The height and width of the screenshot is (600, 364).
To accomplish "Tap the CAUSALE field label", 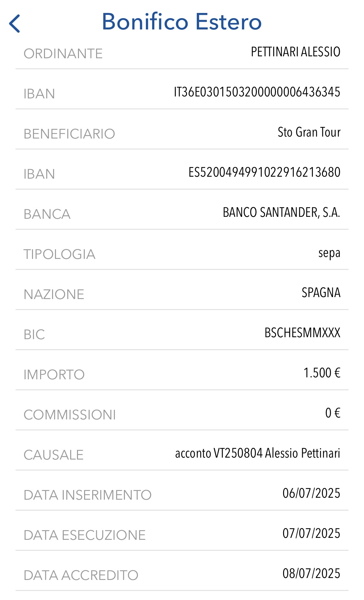I will [x=53, y=455].
